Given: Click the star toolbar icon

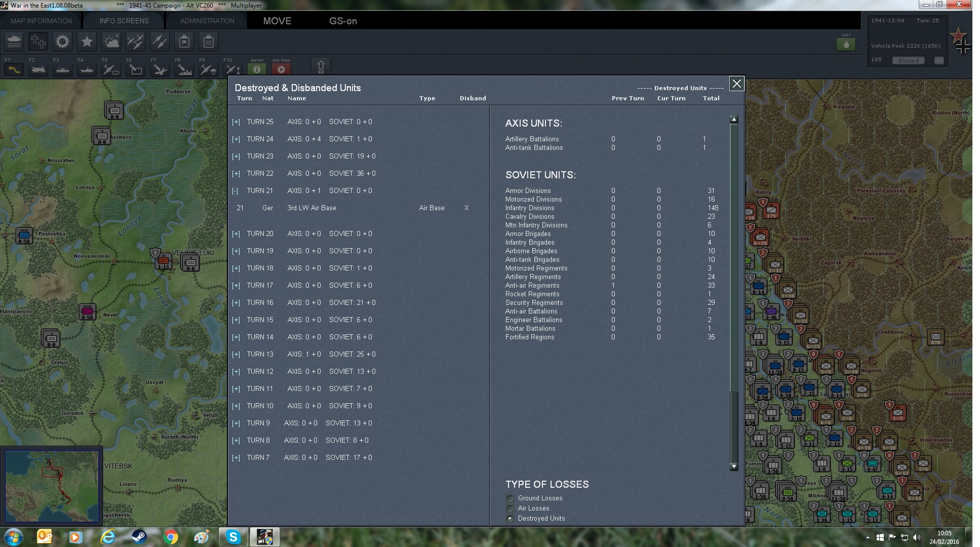Looking at the screenshot, I should click(87, 42).
